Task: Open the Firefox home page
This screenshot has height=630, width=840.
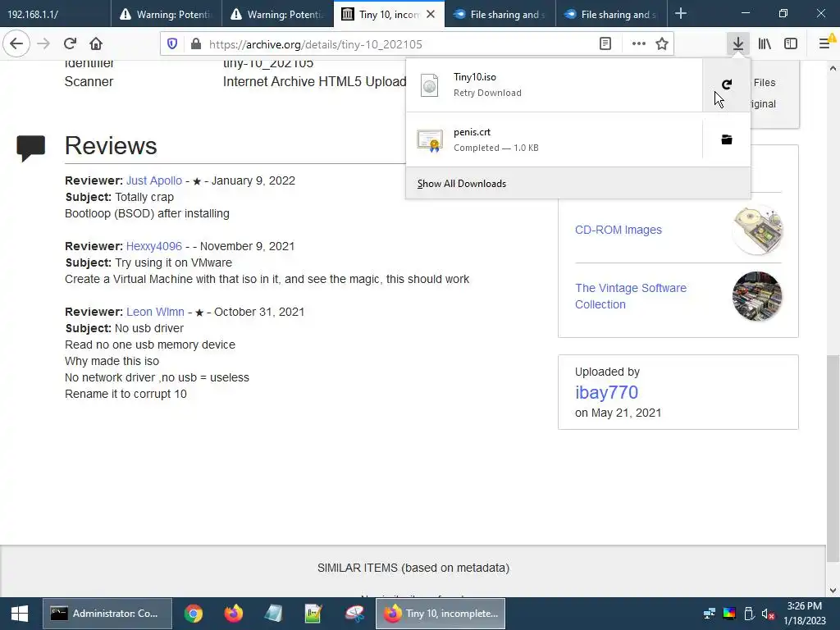Action: tap(96, 44)
